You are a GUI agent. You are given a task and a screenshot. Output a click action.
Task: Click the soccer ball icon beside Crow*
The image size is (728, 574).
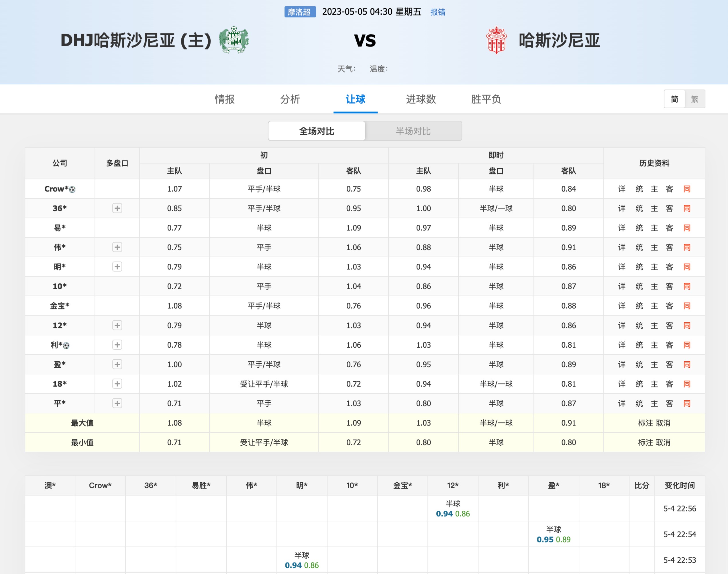[x=72, y=189]
